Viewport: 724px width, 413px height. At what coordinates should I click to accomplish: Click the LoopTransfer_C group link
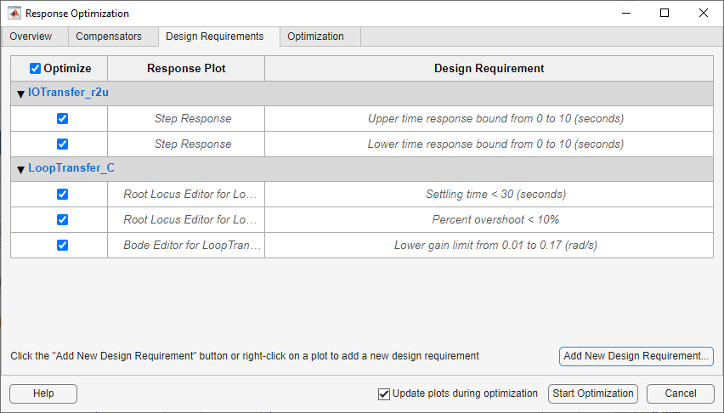pyautogui.click(x=72, y=168)
